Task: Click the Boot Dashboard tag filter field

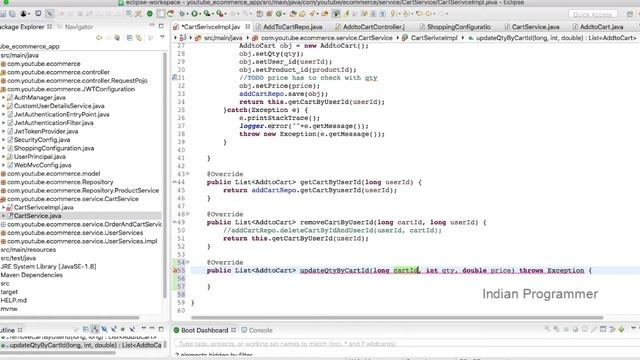Action: (x=407, y=344)
